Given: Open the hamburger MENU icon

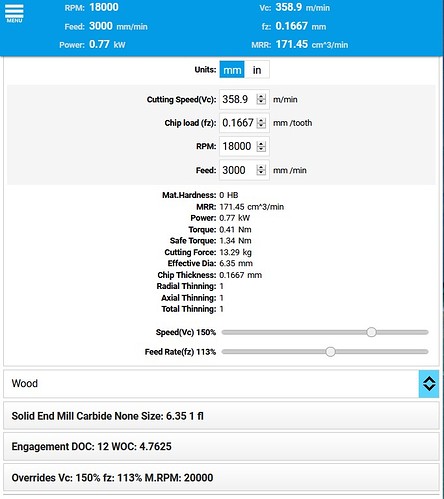Looking at the screenshot, I should pyautogui.click(x=14, y=13).
